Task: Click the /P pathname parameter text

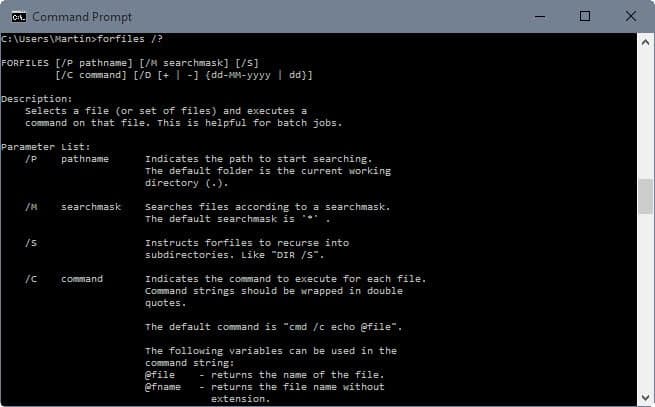Action: pos(67,159)
